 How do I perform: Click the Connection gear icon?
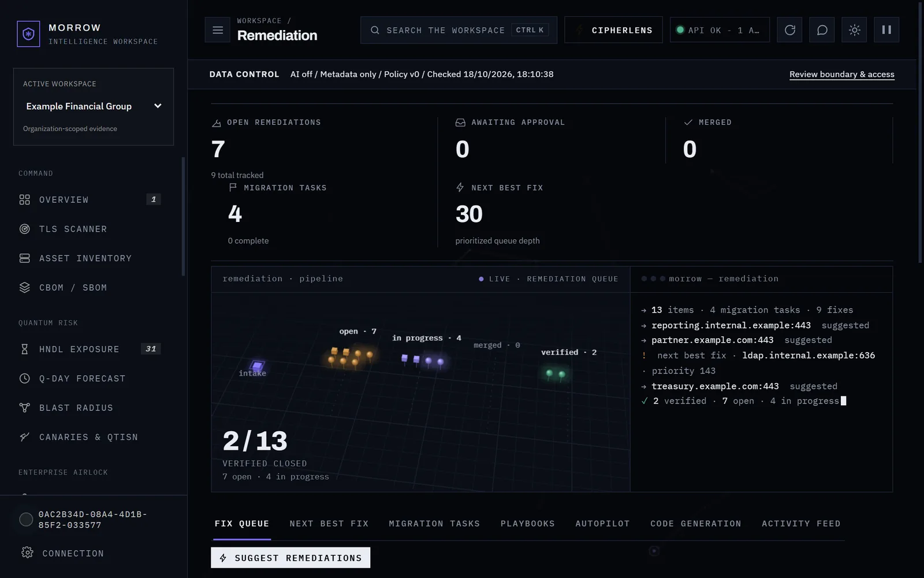27,553
